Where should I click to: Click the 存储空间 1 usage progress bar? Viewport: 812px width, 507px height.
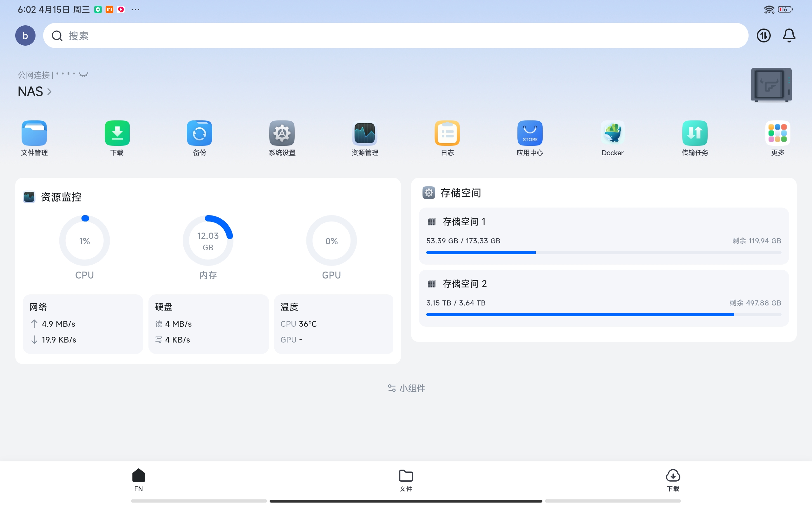coord(603,253)
